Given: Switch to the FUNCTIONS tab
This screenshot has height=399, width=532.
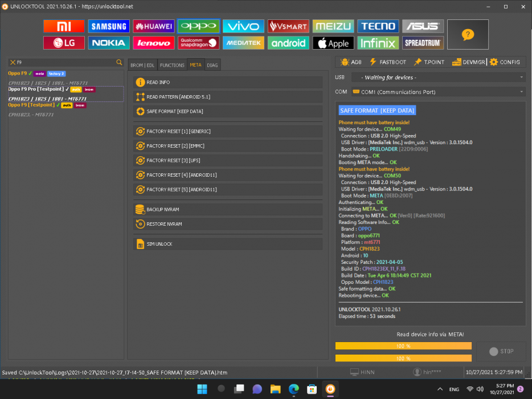Looking at the screenshot, I should click(172, 65).
